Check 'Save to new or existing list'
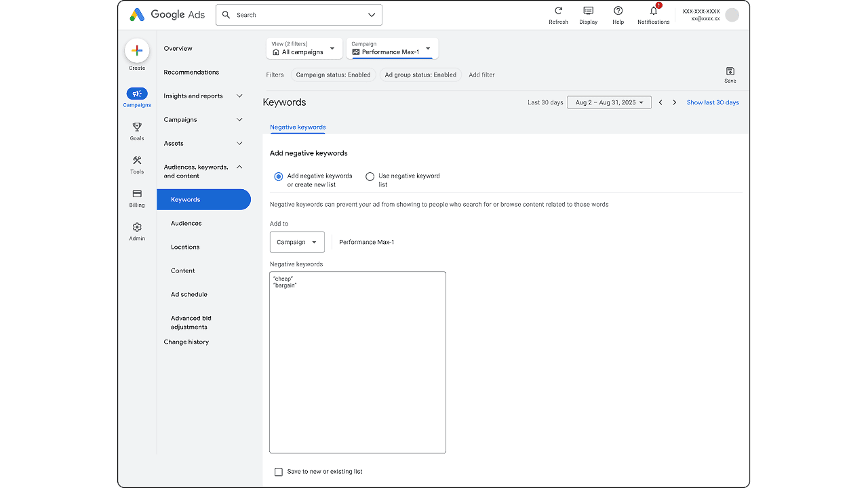Image resolution: width=868 pixels, height=488 pixels. (279, 472)
